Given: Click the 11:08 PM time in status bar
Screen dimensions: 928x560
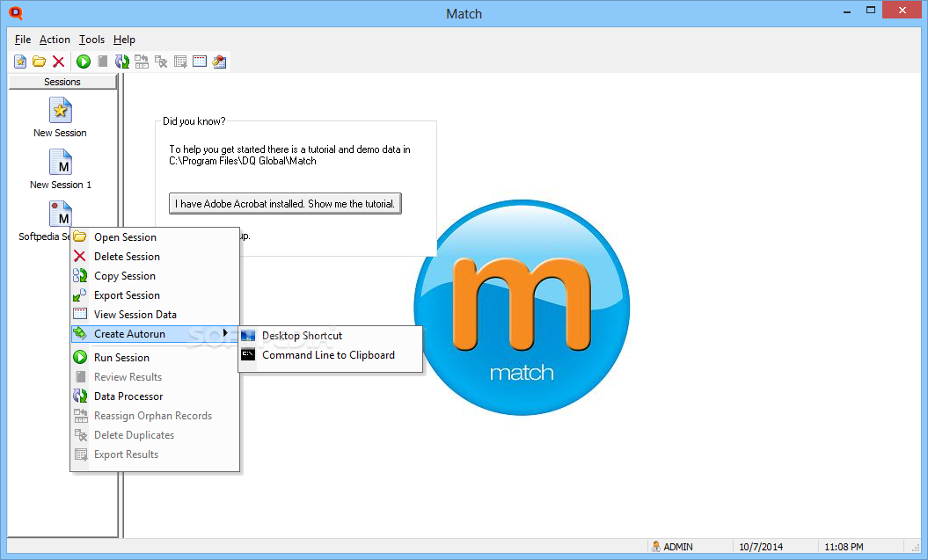Looking at the screenshot, I should 844,547.
